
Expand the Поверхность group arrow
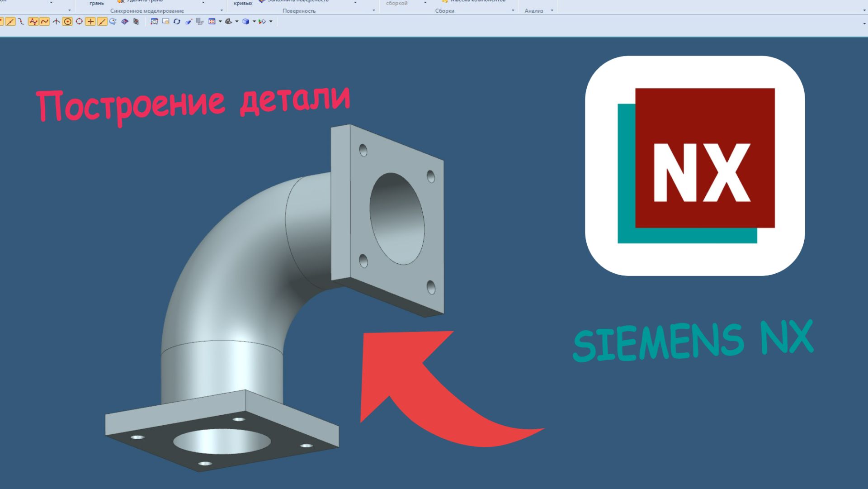click(374, 10)
